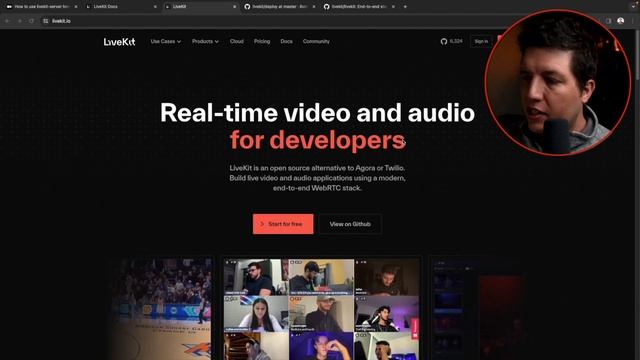
Task: Open the Community nav link
Action: [x=316, y=41]
